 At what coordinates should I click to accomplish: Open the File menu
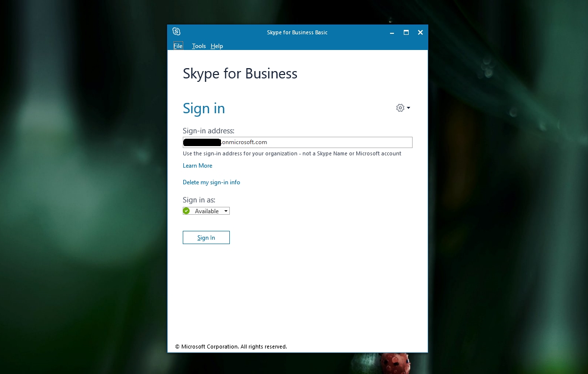pos(178,46)
